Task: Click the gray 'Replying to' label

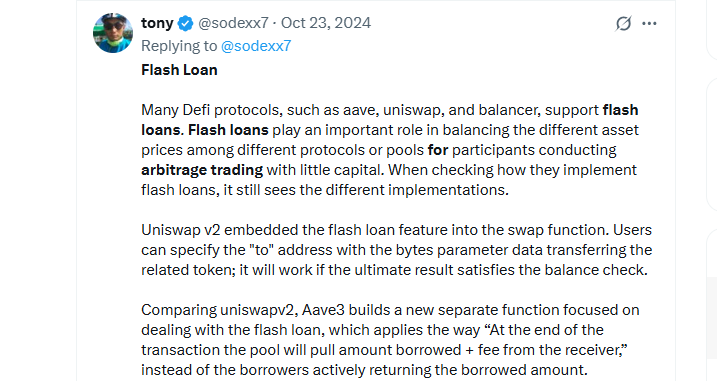Action: [179, 46]
